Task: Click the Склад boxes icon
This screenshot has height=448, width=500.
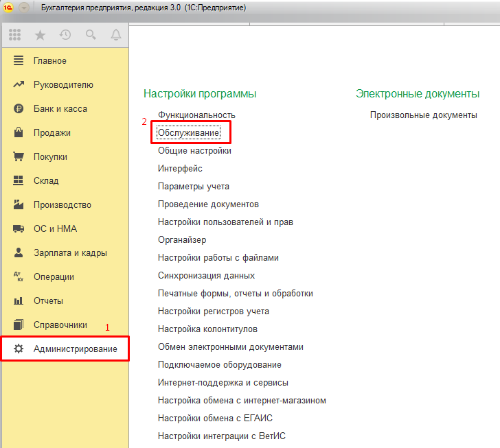Action: pos(19,180)
